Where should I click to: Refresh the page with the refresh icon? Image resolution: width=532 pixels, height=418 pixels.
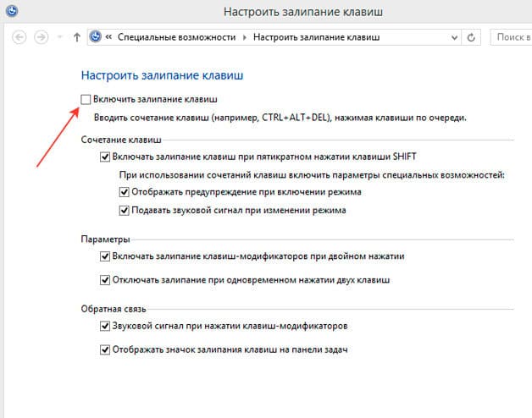click(x=472, y=37)
